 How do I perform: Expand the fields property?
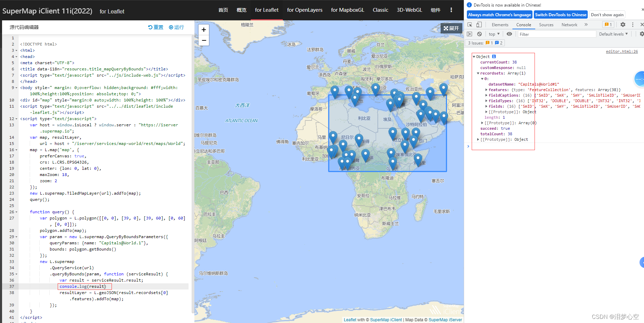487,106
